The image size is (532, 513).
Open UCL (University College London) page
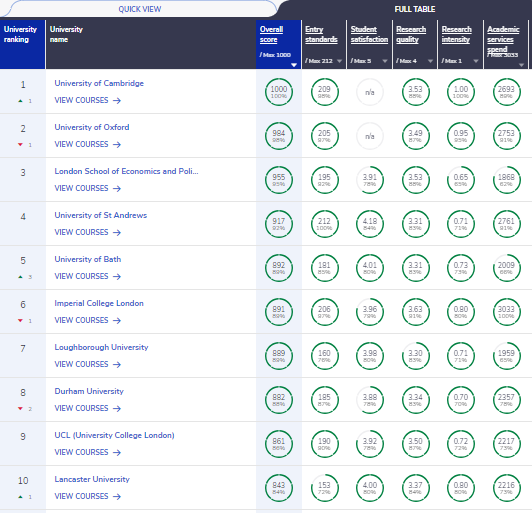point(114,435)
